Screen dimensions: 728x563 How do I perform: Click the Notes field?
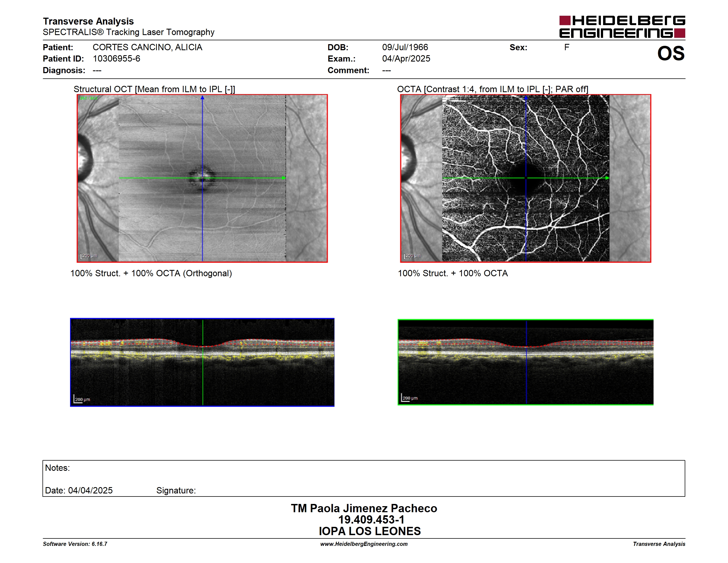tap(364, 468)
